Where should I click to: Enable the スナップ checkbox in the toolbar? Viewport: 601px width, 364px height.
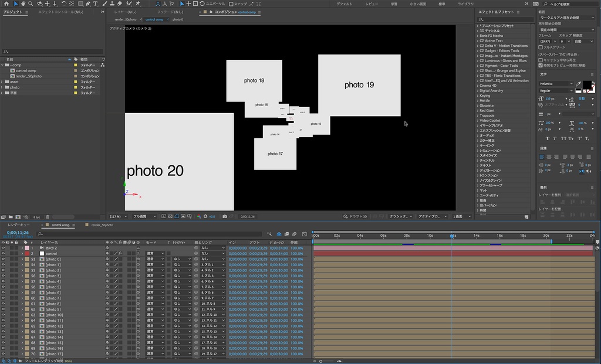(x=232, y=4)
